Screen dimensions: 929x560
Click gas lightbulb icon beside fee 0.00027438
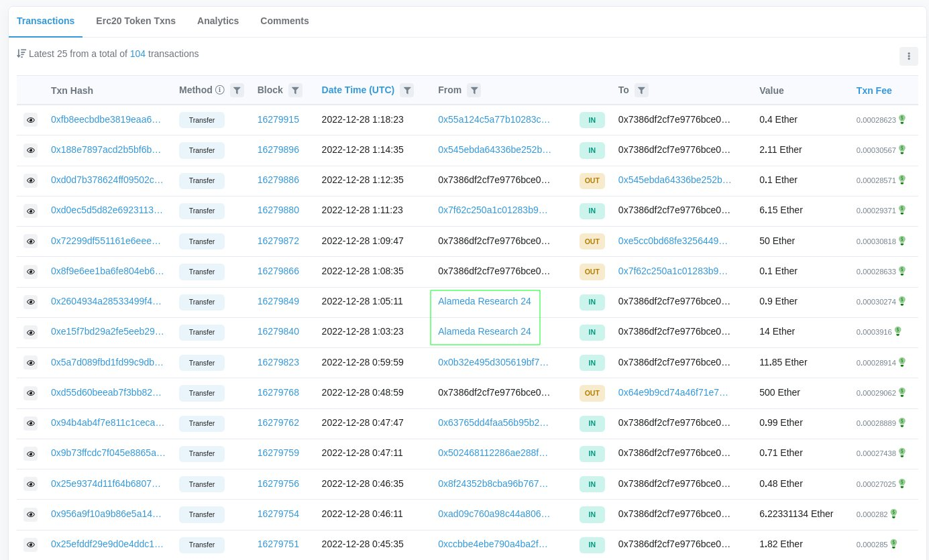click(x=902, y=453)
